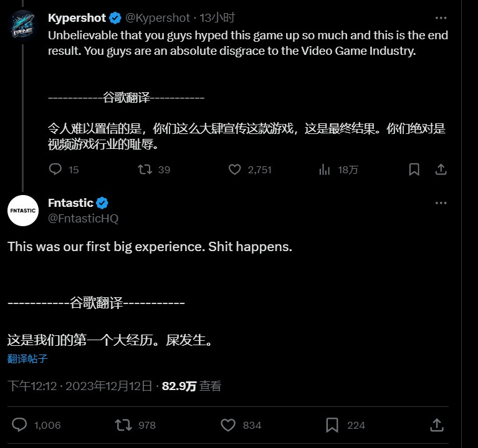
Task: Share Kypershot's tweet
Action: (x=441, y=169)
